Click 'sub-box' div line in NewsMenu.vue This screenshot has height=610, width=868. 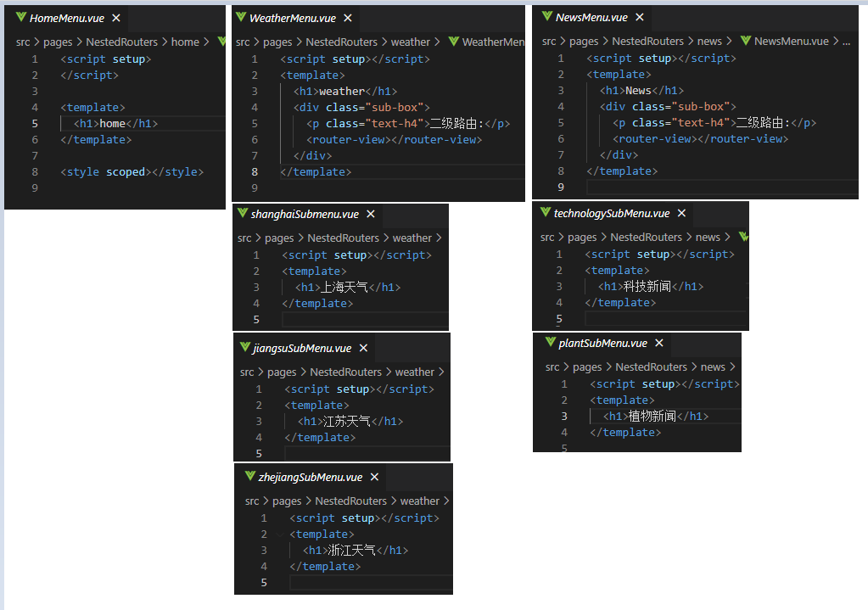668,107
